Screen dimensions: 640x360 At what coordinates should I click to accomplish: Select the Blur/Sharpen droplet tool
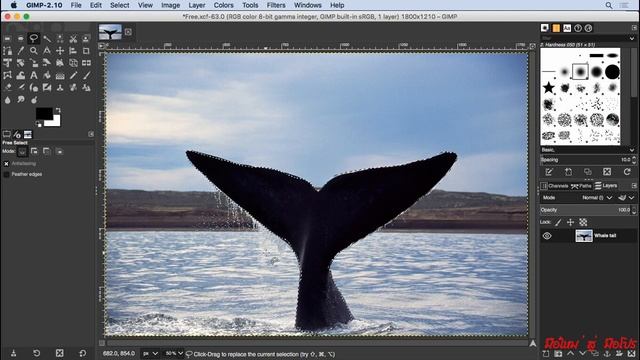[x=7, y=100]
